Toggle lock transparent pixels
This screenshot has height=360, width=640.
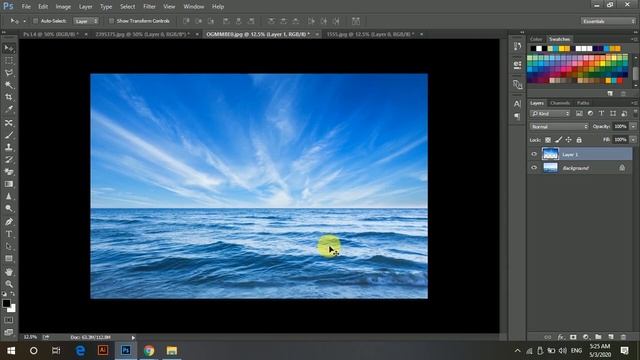click(548, 140)
